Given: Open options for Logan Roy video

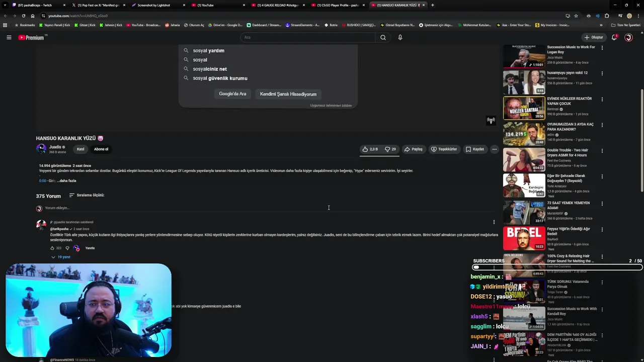Looking at the screenshot, I should (x=602, y=48).
